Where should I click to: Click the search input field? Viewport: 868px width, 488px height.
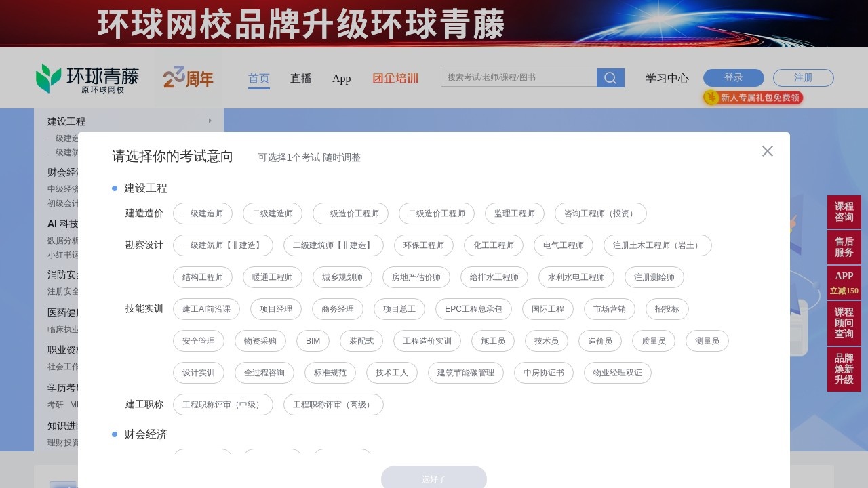pos(519,77)
